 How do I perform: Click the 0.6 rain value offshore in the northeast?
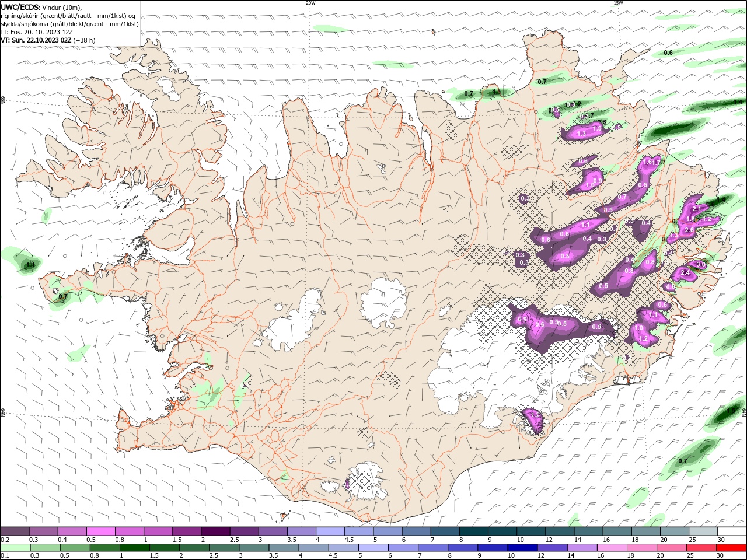tap(668, 52)
